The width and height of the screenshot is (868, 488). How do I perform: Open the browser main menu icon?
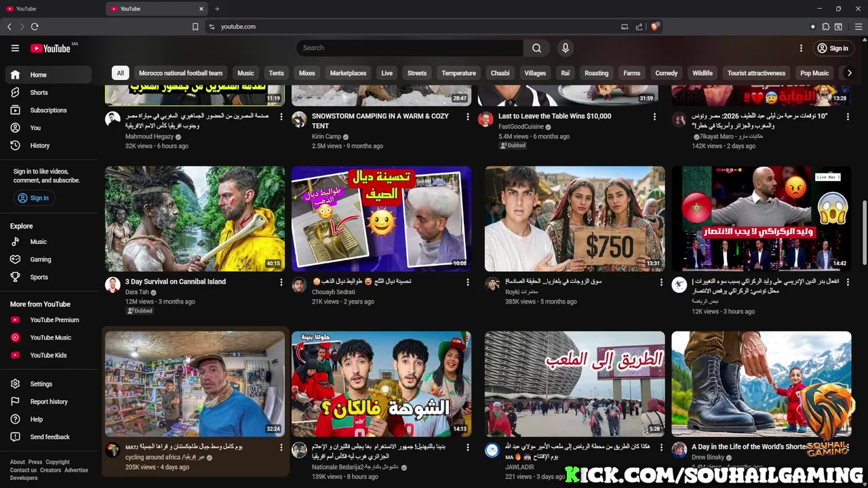pos(859,26)
